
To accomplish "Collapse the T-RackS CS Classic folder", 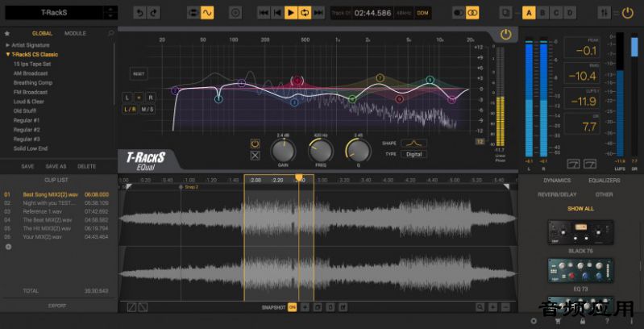I will pos(32,54).
